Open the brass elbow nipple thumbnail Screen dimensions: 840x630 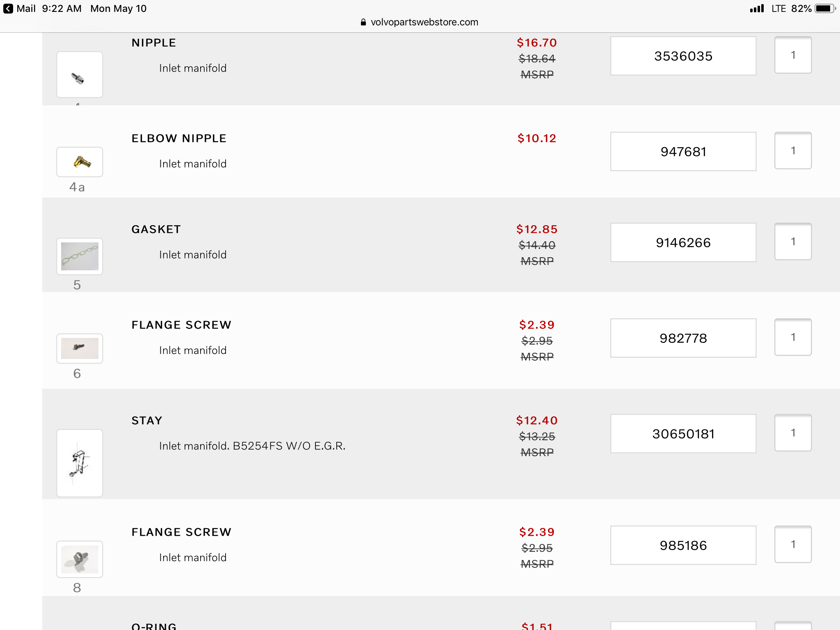tap(80, 162)
